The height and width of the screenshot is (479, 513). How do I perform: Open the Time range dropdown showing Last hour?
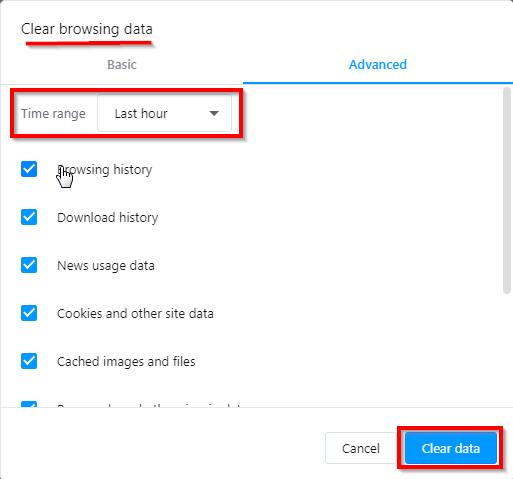coord(164,113)
